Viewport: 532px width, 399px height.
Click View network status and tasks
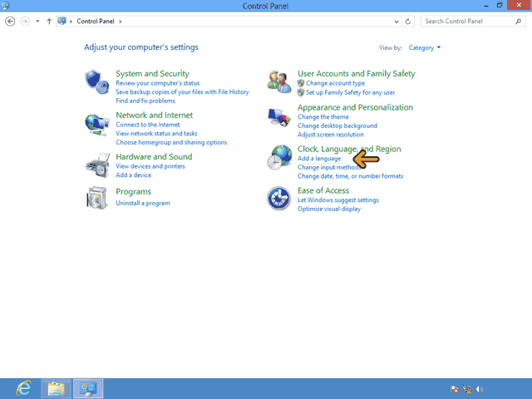[156, 133]
